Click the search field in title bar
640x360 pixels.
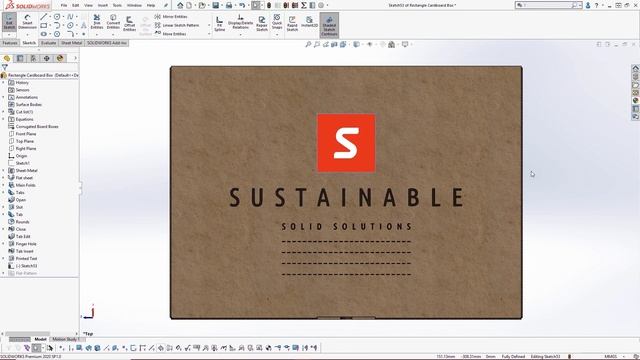coord(548,5)
